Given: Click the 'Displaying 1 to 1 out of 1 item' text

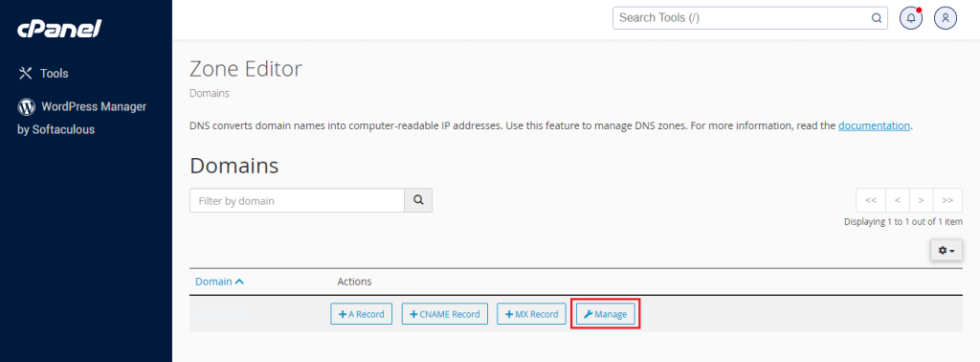Looking at the screenshot, I should pos(903,222).
